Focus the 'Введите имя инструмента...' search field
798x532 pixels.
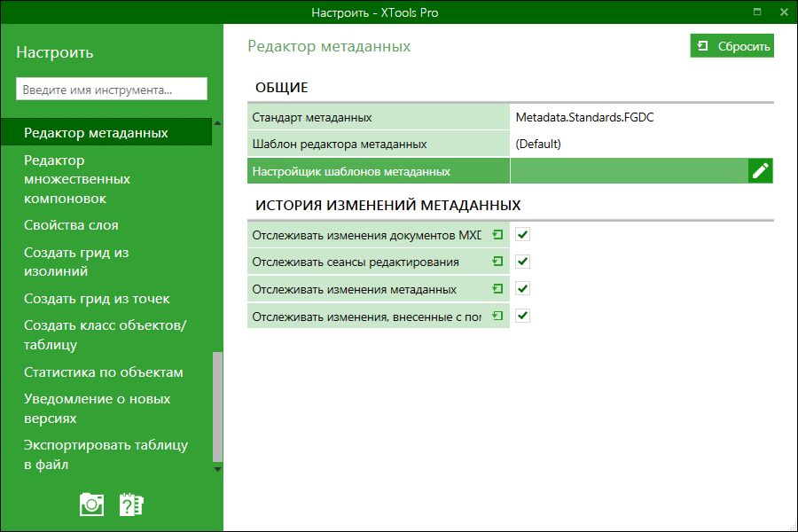[x=112, y=89]
